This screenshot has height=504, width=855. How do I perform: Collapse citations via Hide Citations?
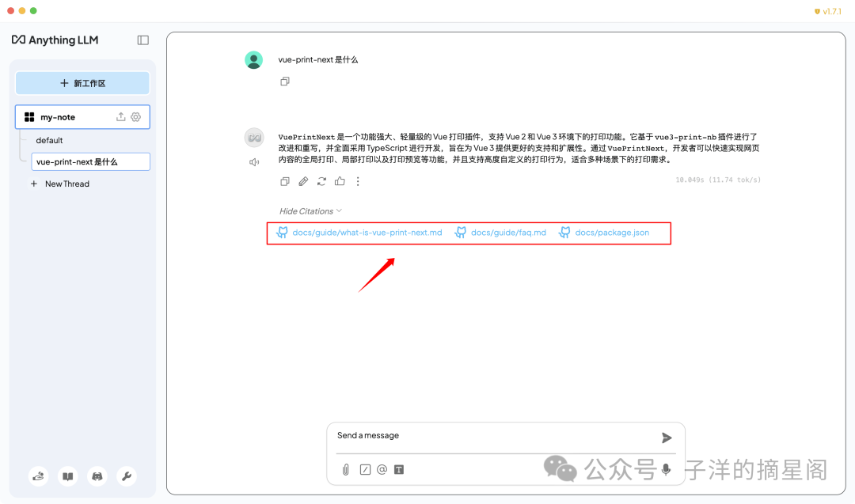pyautogui.click(x=310, y=211)
